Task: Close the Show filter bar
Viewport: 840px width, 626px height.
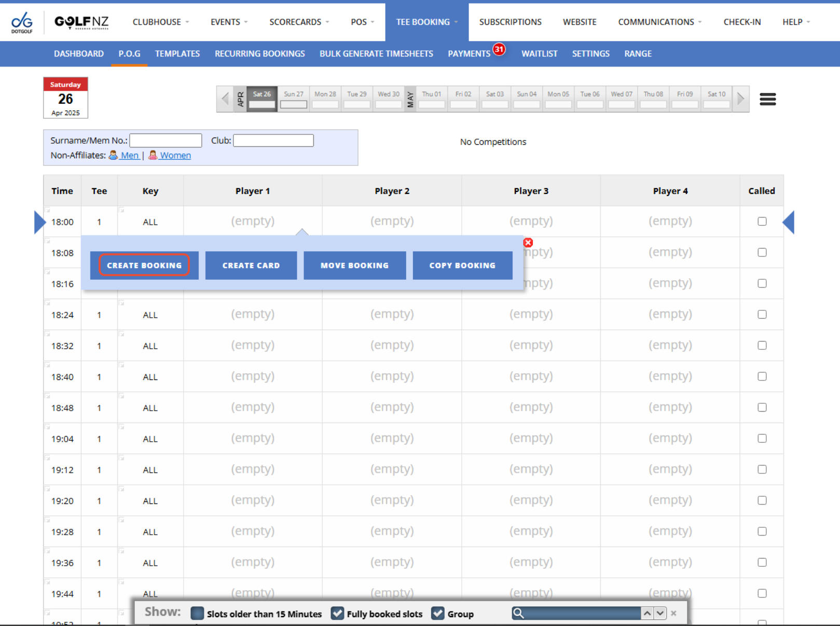Action: coord(673,614)
